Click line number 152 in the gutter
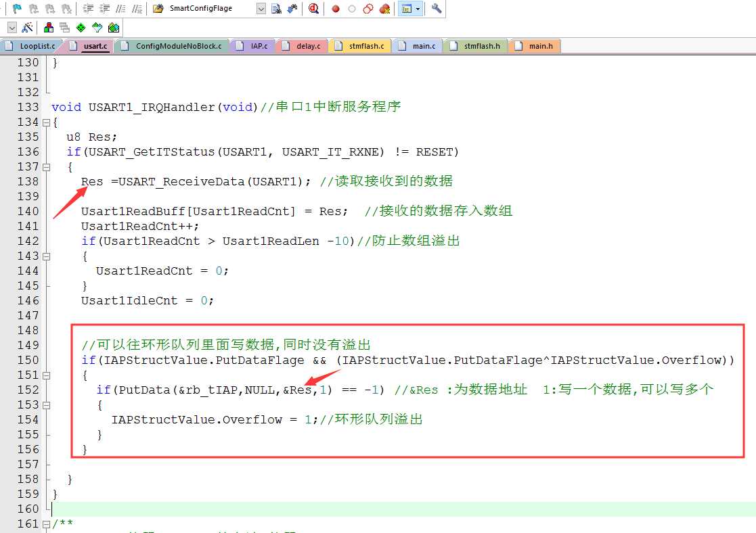The height and width of the screenshot is (533, 756). click(28, 390)
